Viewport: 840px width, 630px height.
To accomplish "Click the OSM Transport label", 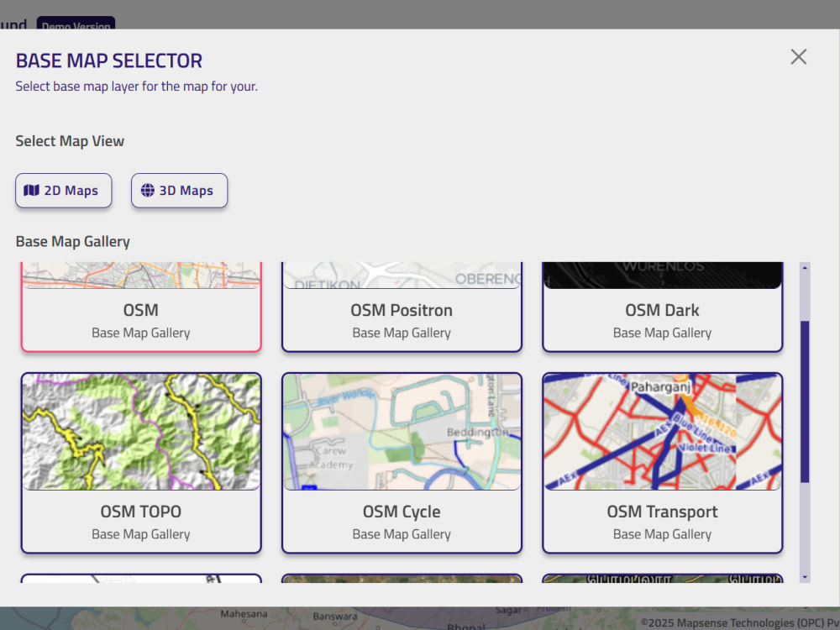I will pyautogui.click(x=662, y=512).
